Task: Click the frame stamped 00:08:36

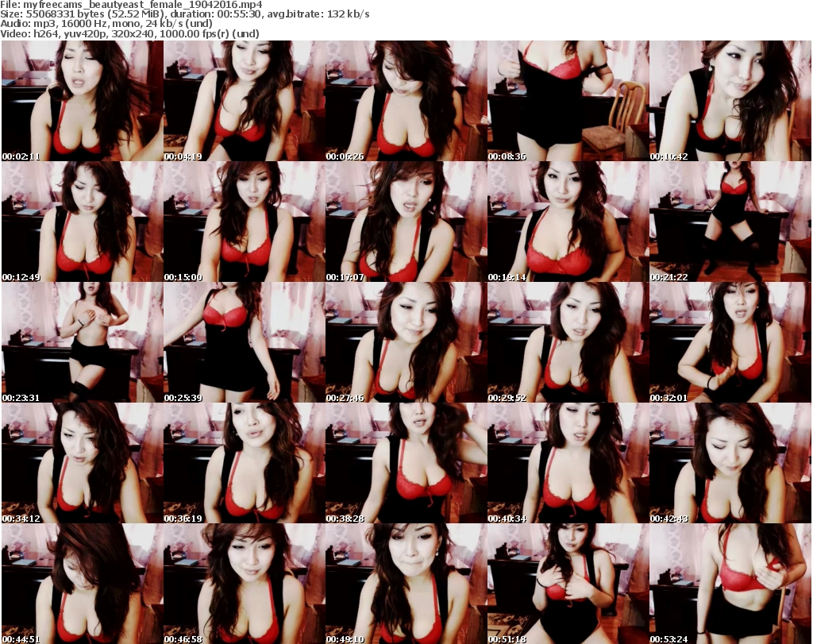Action: click(x=568, y=101)
